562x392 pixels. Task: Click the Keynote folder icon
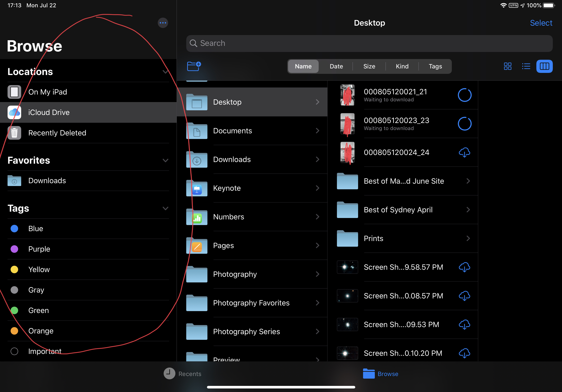coord(197,188)
